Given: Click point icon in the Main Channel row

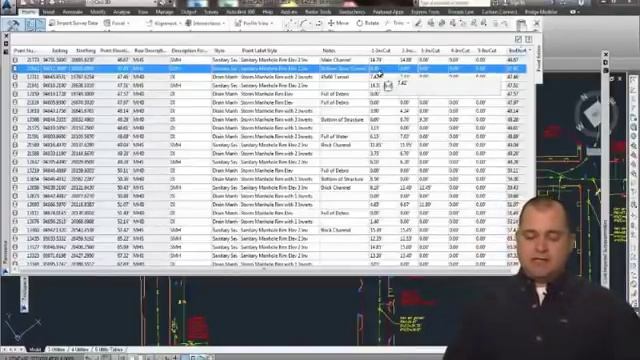Looking at the screenshot, I should [15, 60].
